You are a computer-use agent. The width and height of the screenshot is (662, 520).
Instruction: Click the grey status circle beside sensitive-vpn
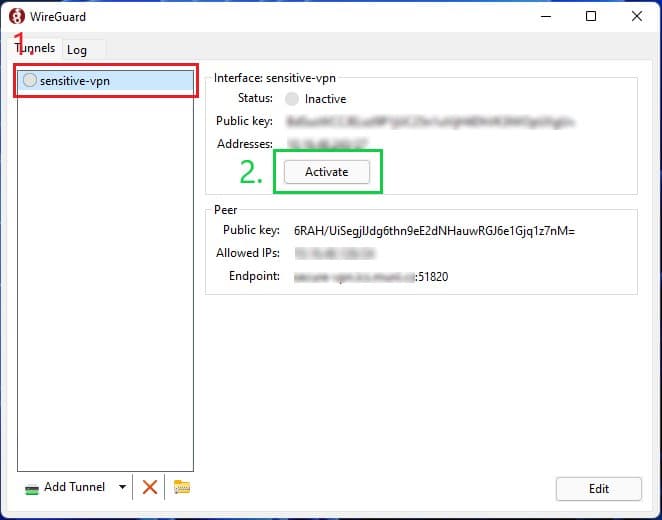[x=30, y=81]
